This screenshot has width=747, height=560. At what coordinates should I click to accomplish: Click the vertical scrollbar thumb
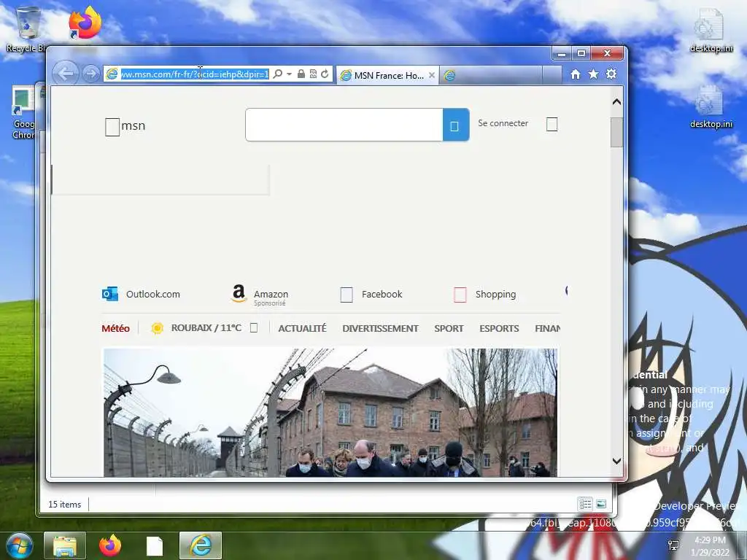click(616, 132)
